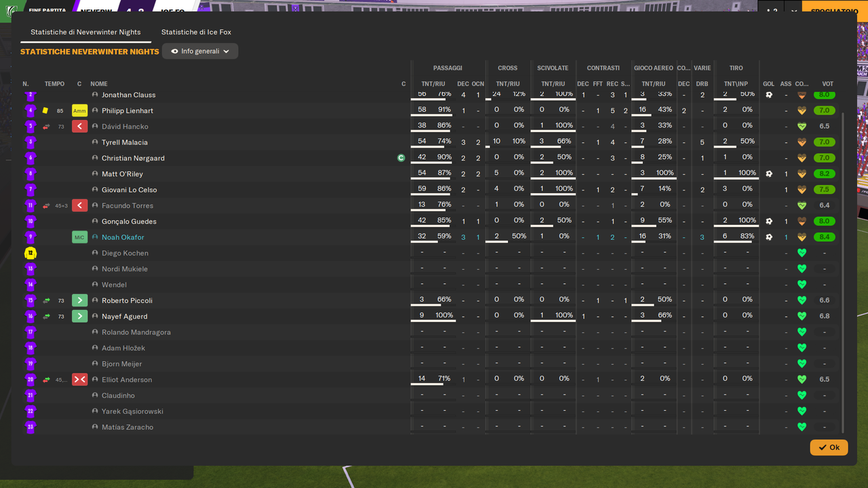The image size is (868, 488).
Task: Sort by the GOL column header
Action: click(768, 84)
